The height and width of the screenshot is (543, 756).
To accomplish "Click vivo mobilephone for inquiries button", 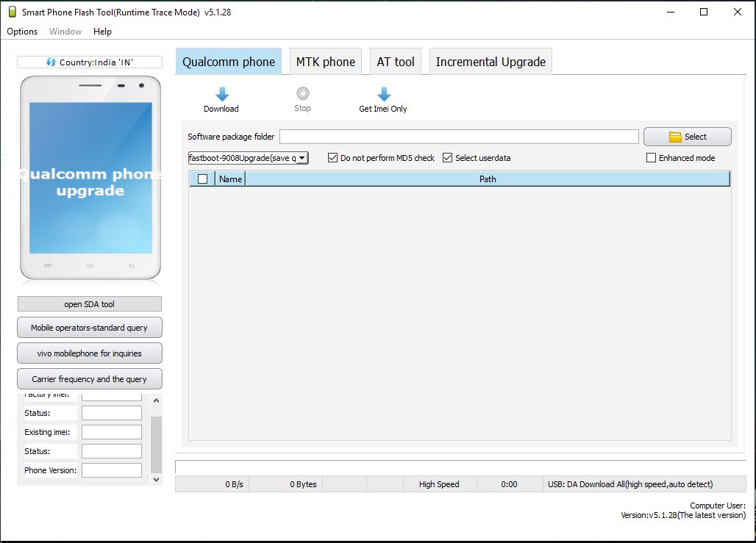I will [90, 353].
